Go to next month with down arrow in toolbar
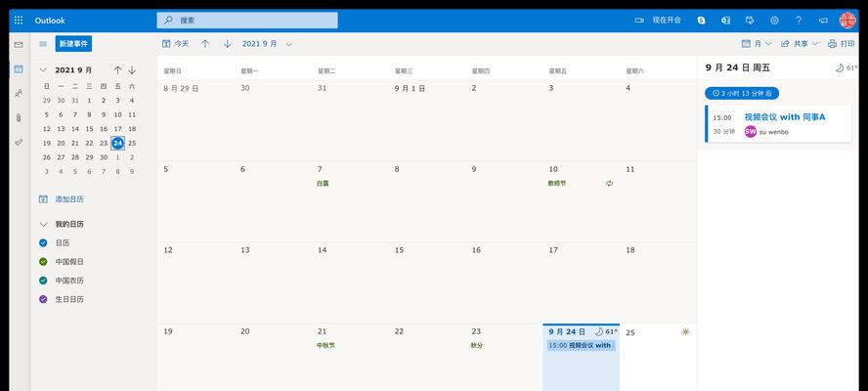The height and width of the screenshot is (391, 868). pyautogui.click(x=228, y=44)
